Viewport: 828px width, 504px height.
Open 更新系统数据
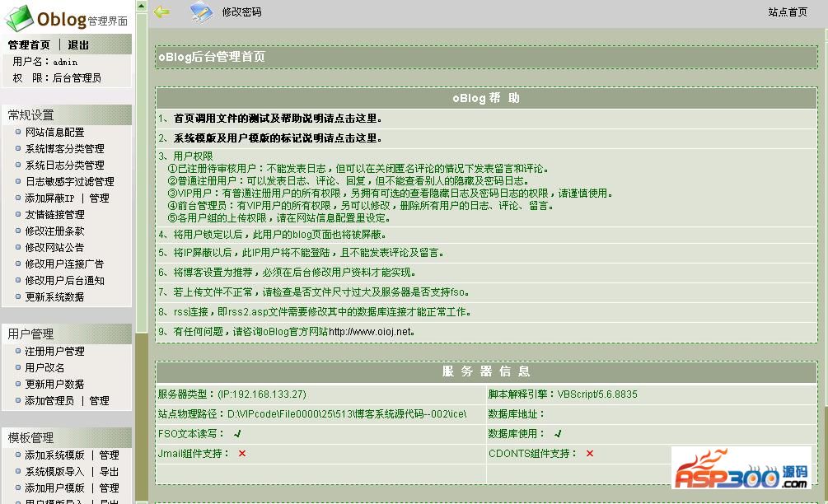(x=55, y=297)
